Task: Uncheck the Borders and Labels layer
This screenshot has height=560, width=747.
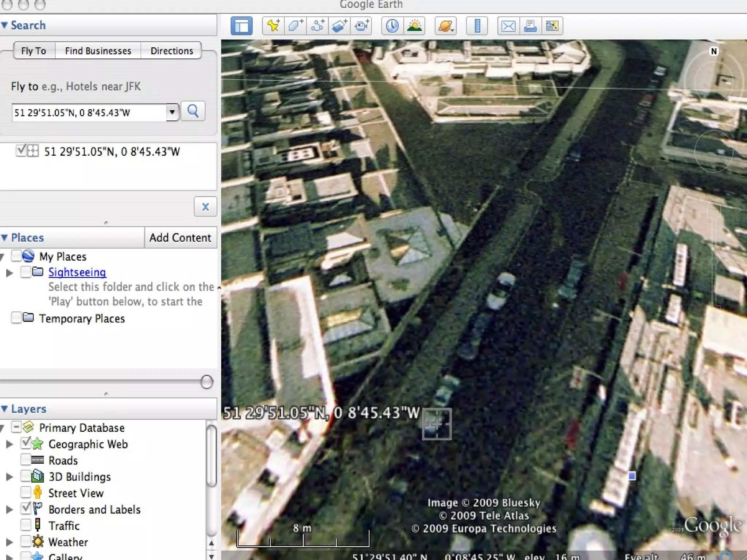Action: point(26,509)
